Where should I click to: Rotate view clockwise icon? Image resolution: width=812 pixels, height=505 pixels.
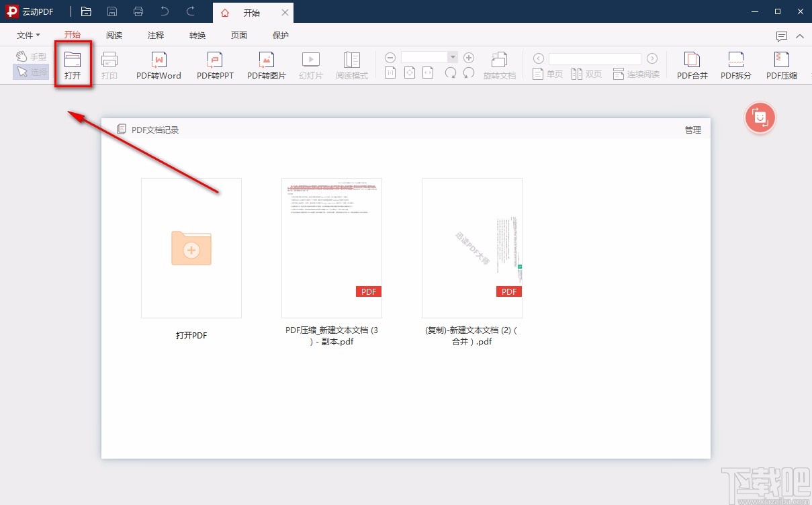[451, 73]
